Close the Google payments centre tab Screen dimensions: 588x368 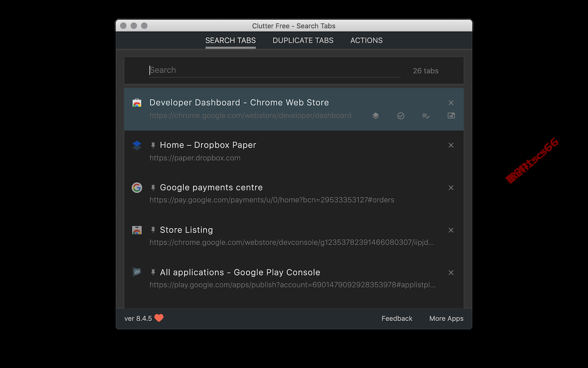tap(451, 188)
